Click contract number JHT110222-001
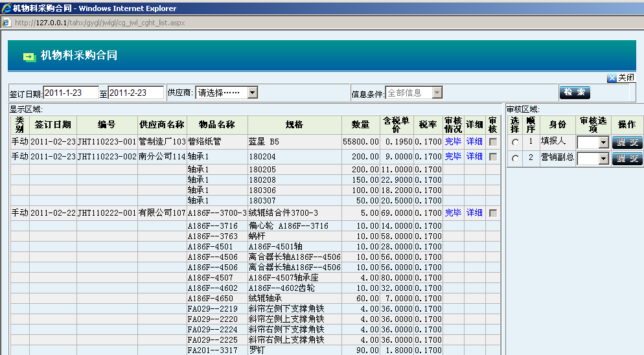The width and height of the screenshot is (644, 355). (107, 213)
